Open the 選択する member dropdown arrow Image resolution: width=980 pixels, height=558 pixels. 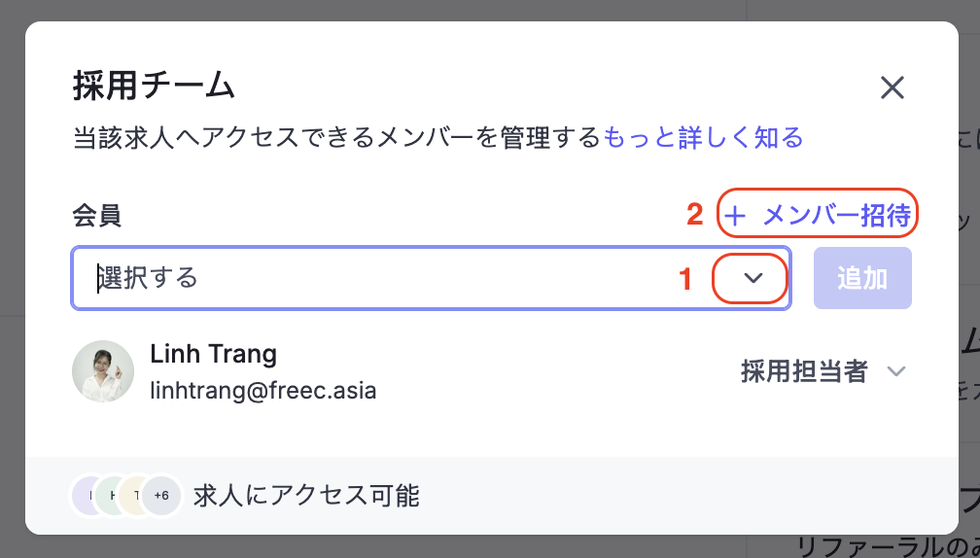(753, 278)
